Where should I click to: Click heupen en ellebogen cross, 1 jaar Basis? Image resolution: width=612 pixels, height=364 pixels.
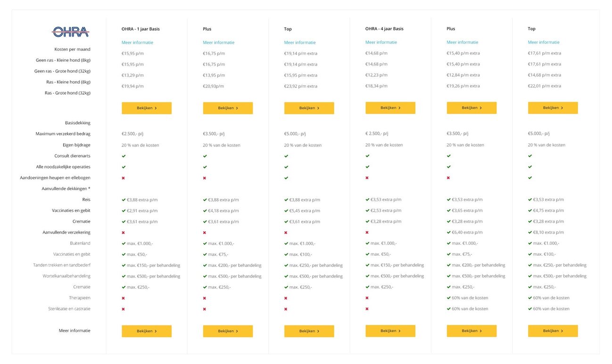(x=124, y=178)
